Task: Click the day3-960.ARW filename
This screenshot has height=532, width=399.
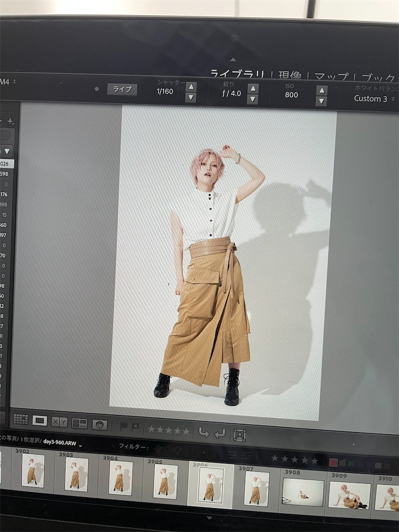Action: click(60, 443)
